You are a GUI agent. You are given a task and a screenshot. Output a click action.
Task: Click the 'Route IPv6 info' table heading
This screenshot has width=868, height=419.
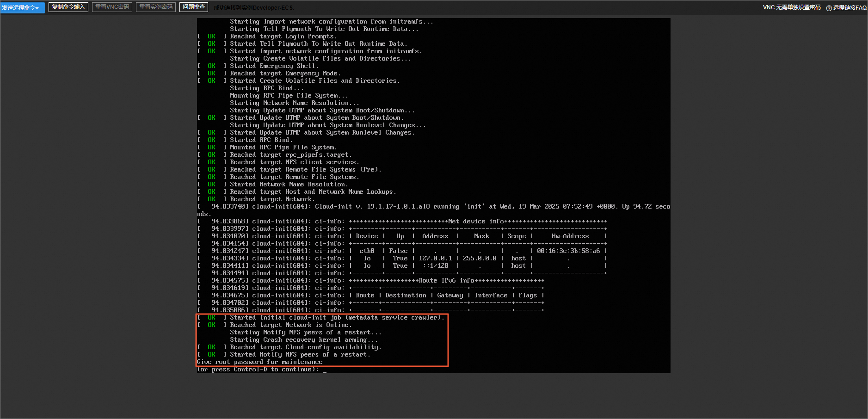pyautogui.click(x=447, y=281)
